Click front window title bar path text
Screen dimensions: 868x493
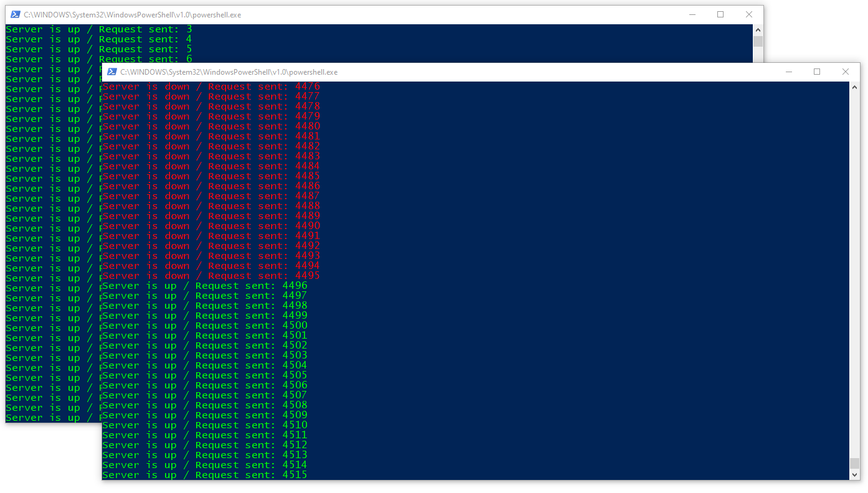pos(229,72)
